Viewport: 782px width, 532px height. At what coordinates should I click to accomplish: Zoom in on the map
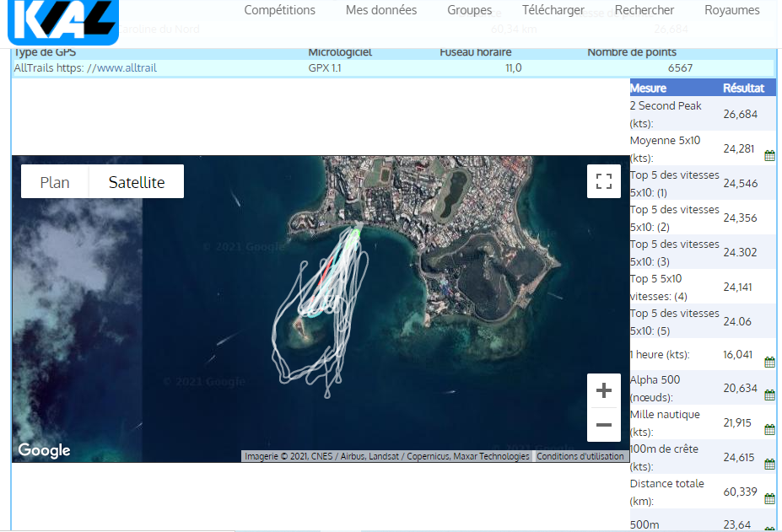coord(603,390)
